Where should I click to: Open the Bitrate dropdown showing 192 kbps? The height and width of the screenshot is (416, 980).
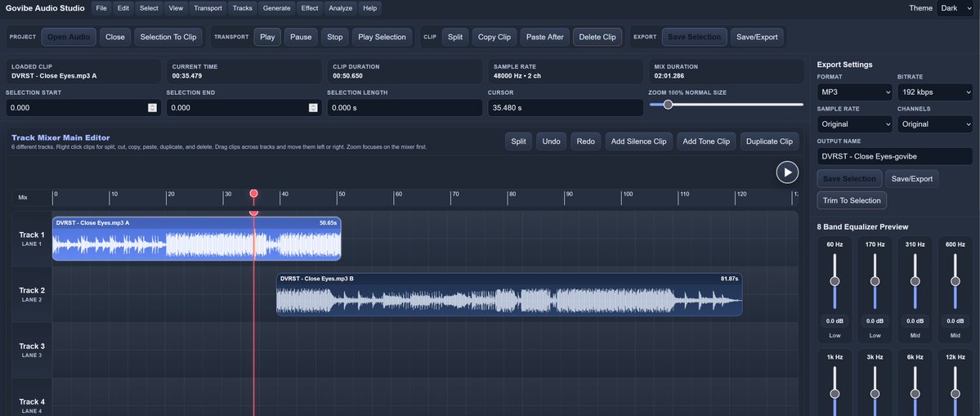coord(935,92)
